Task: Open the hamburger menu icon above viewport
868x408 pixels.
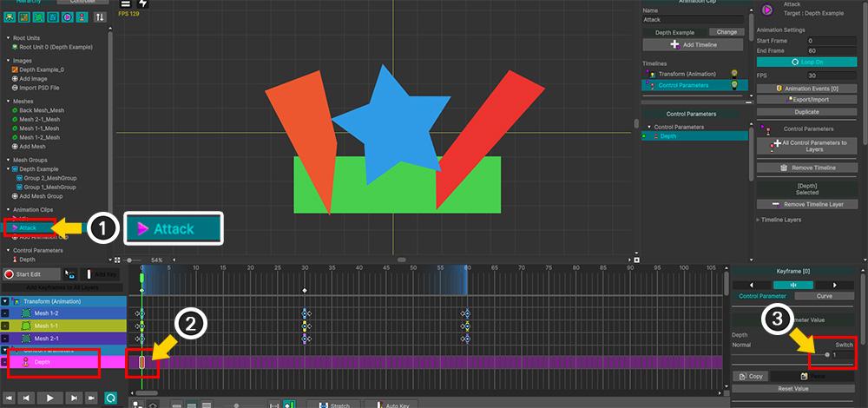Action: click(127, 4)
